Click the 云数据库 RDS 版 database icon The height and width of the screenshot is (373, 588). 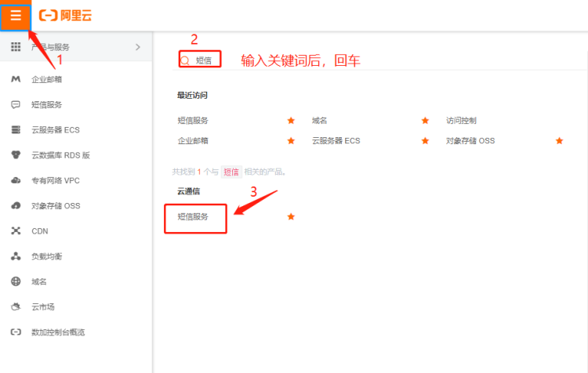click(x=16, y=155)
